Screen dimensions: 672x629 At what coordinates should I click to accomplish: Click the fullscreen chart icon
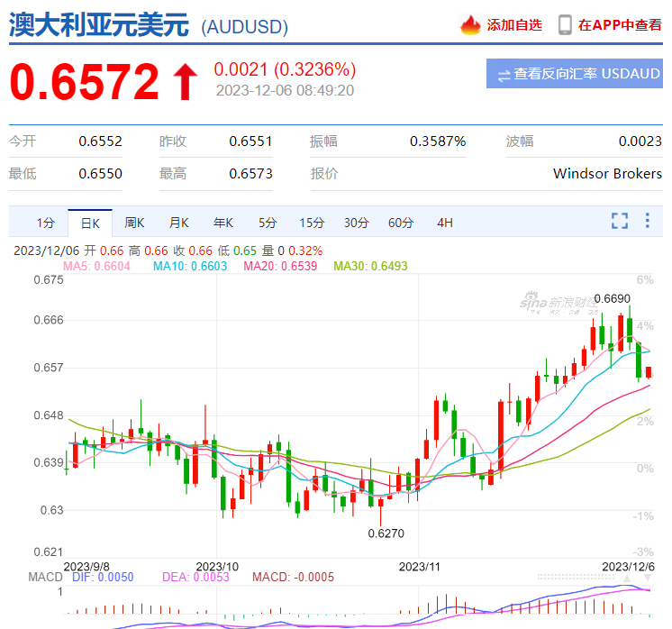[619, 221]
